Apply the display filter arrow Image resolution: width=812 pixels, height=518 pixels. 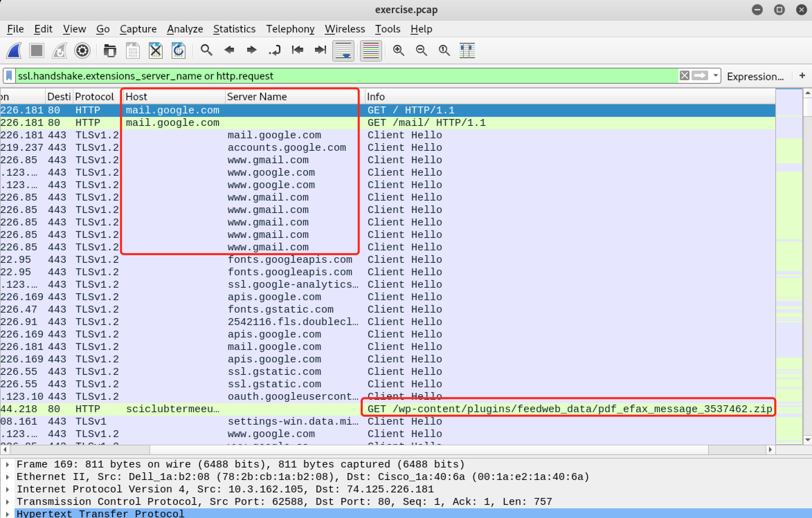pos(700,75)
